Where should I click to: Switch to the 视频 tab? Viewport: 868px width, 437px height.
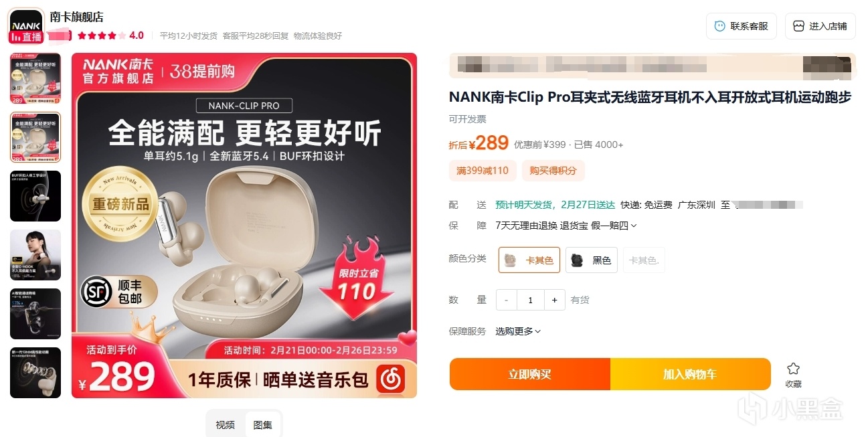click(x=225, y=425)
